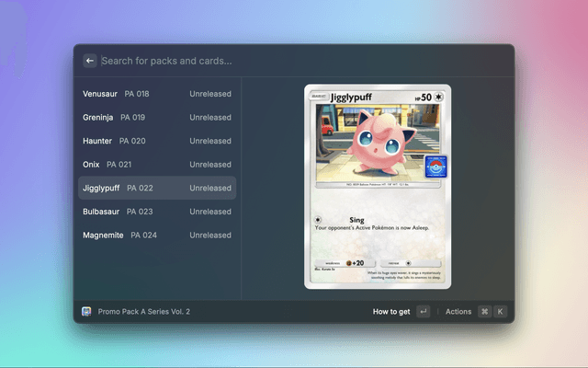The image size is (588, 368).
Task: Click the K key shortcut icon
Action: click(500, 312)
